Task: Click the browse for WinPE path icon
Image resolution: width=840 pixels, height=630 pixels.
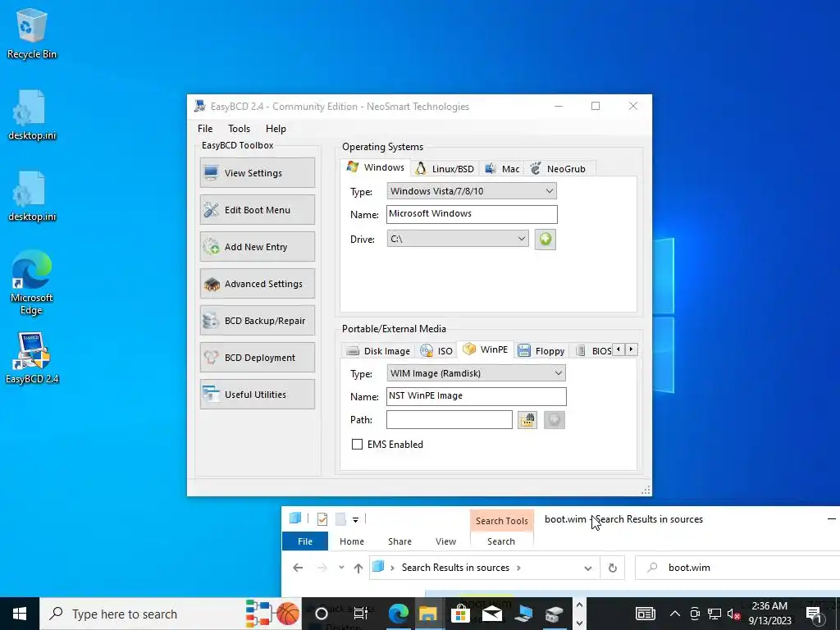Action: pyautogui.click(x=527, y=420)
